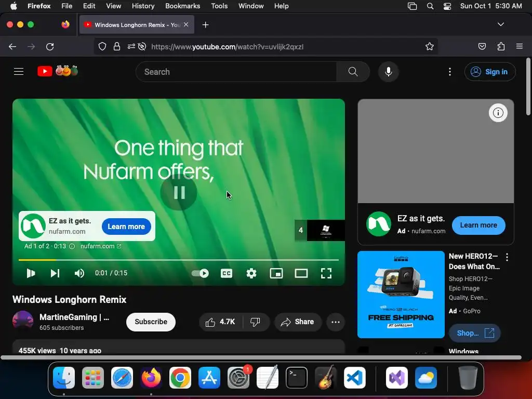
Task: Start voice search with microphone icon
Action: pos(389,72)
